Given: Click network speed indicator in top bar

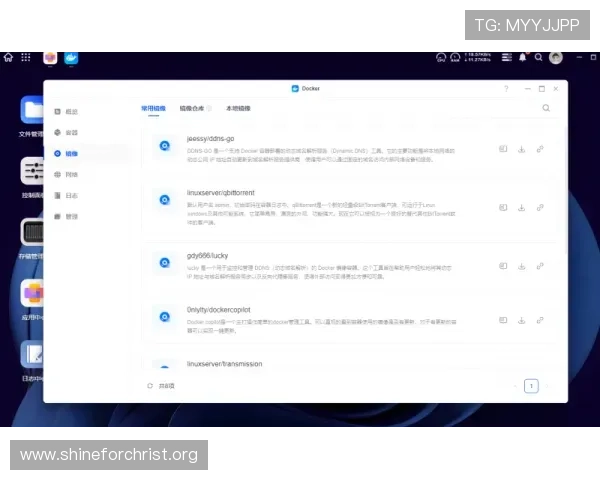Looking at the screenshot, I should [478, 57].
